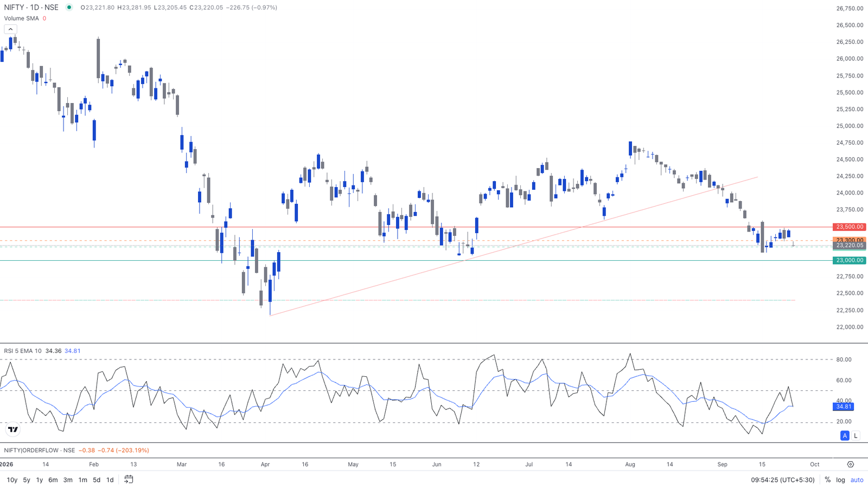Click the orderflow −0.74 (−203.19%) value
868x488 pixels.
coord(124,450)
